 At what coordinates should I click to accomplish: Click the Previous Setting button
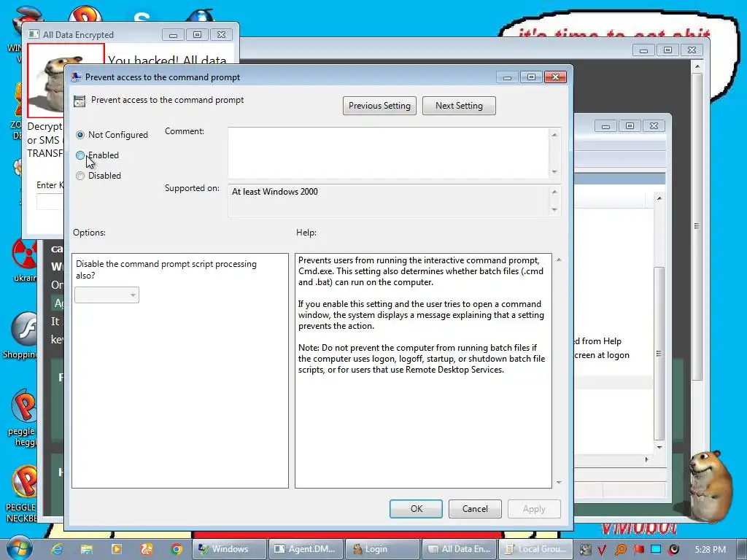point(379,106)
